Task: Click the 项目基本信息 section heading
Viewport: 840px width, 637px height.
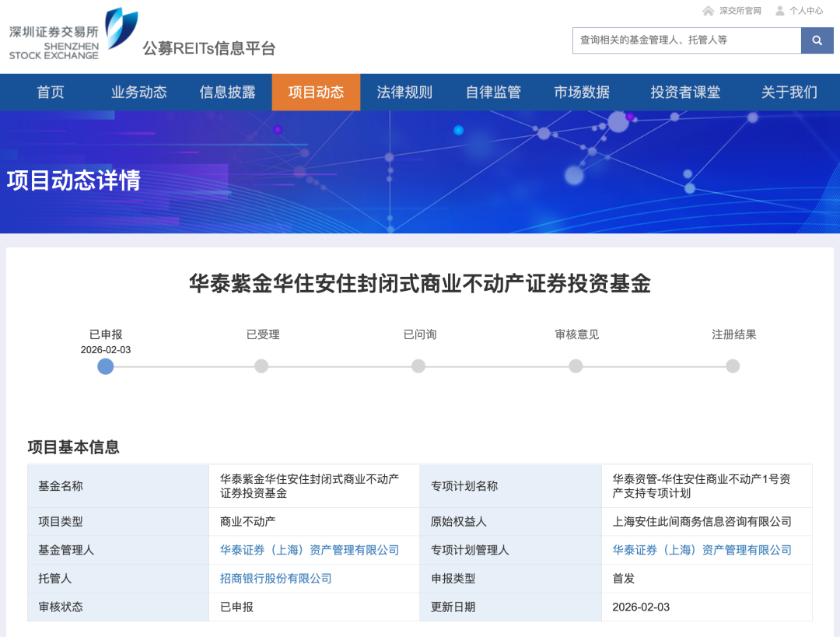Action: [73, 446]
